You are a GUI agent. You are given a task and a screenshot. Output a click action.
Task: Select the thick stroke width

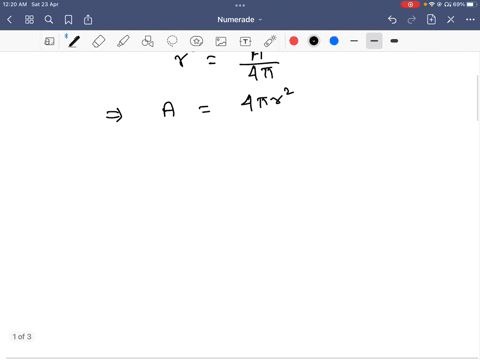(x=394, y=41)
